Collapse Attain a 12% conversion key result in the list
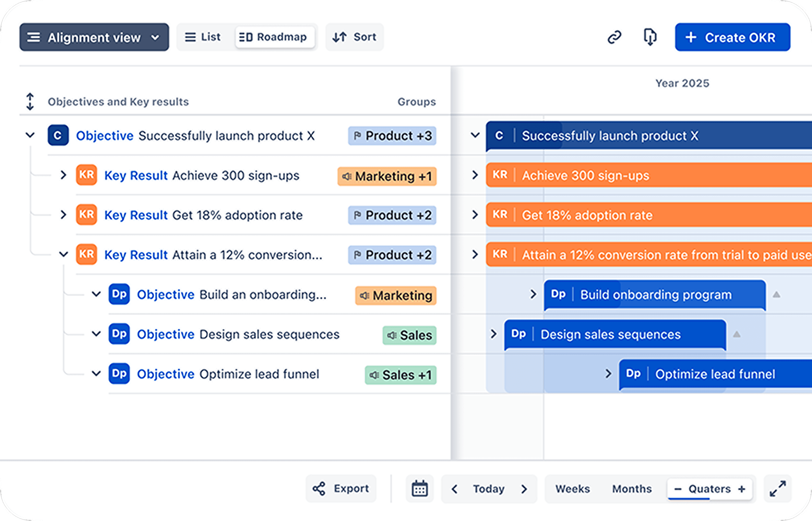The height and width of the screenshot is (521, 812). pyautogui.click(x=63, y=254)
